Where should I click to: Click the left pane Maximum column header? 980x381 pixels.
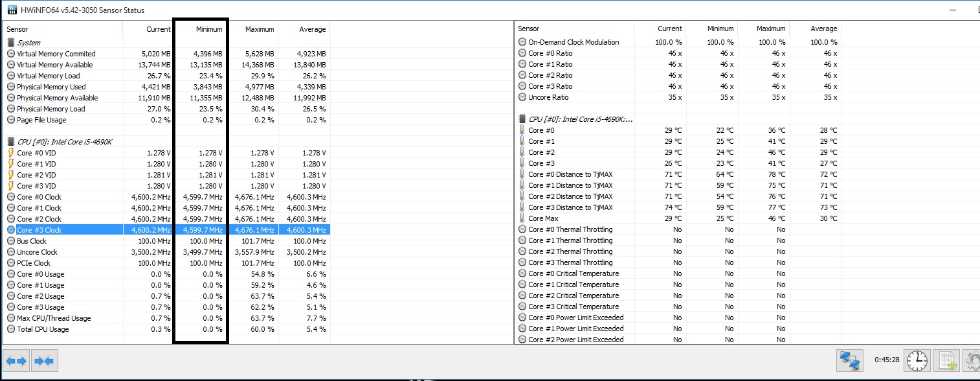[x=252, y=29]
